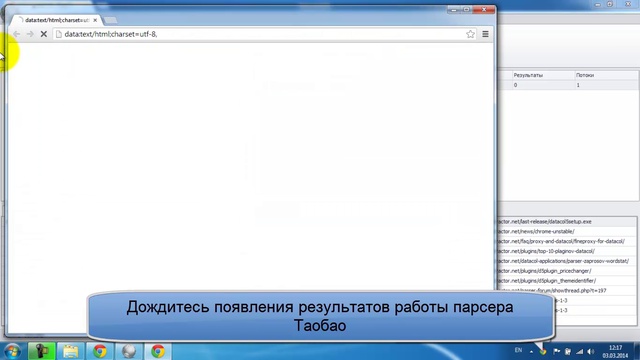Select the results cell showing 0
Image resolution: width=640 pixels, height=360 pixels.
tap(543, 85)
